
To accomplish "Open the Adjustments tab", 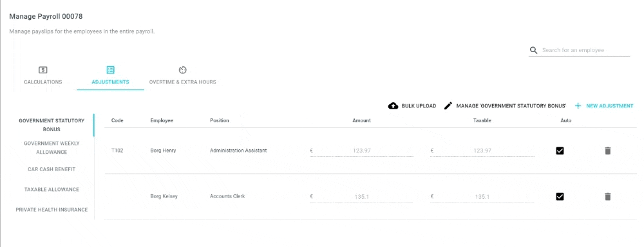I will point(110,75).
